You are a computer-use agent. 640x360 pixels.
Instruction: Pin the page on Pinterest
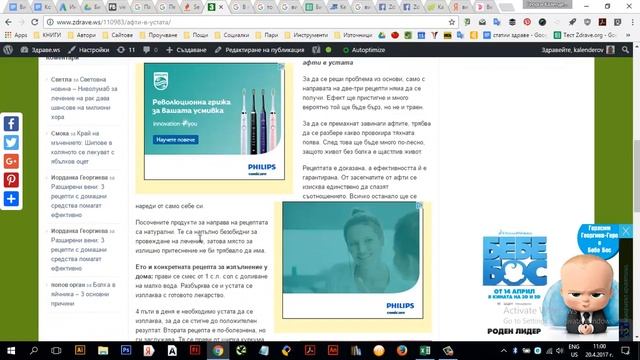11,180
